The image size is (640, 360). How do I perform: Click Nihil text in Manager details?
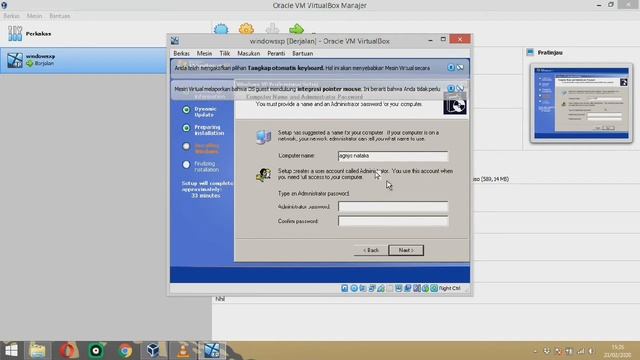tap(220, 299)
